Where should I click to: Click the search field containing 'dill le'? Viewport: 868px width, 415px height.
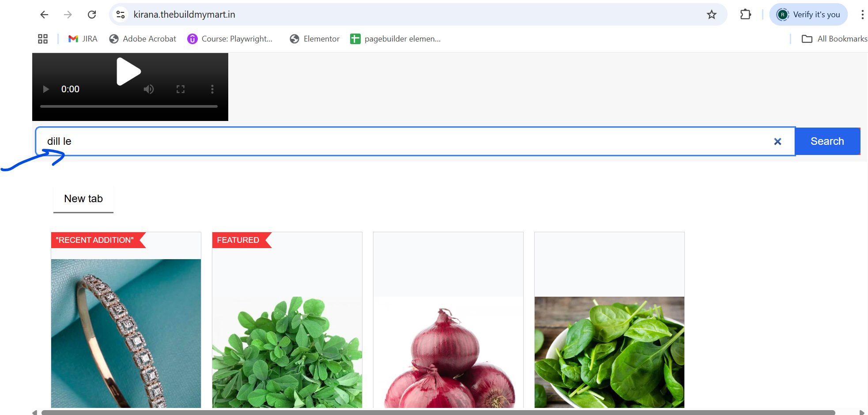click(415, 141)
